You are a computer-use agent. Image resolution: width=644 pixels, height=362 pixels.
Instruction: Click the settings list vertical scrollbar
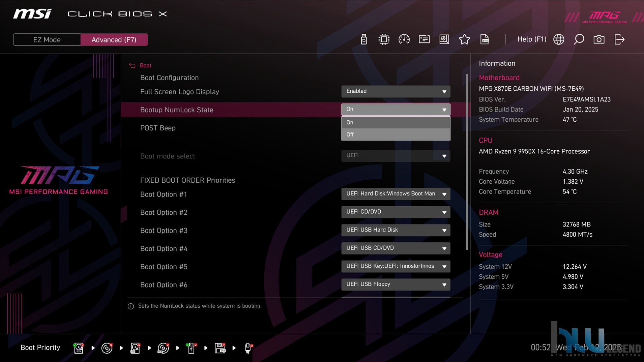(x=467, y=162)
